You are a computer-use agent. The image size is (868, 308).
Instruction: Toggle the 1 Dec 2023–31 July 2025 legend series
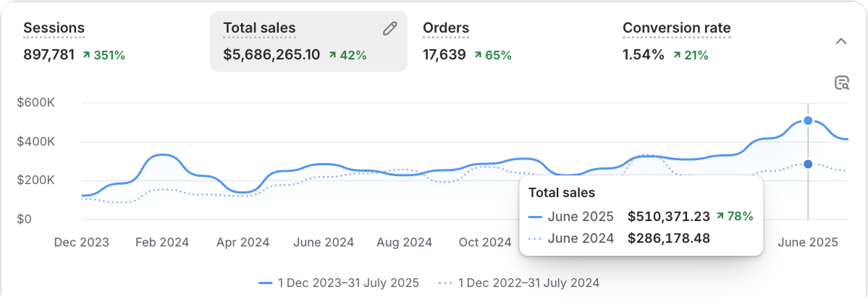[339, 283]
